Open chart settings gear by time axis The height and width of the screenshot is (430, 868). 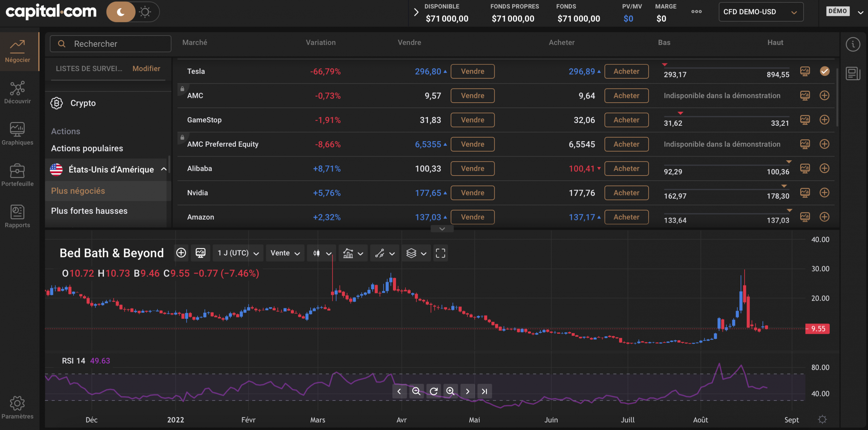822,419
